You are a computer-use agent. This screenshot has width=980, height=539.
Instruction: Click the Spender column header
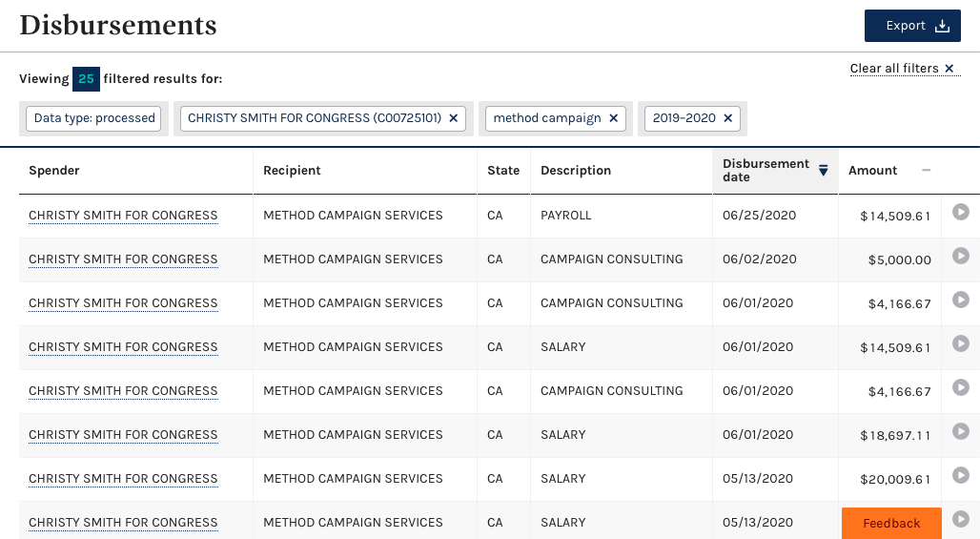point(54,171)
